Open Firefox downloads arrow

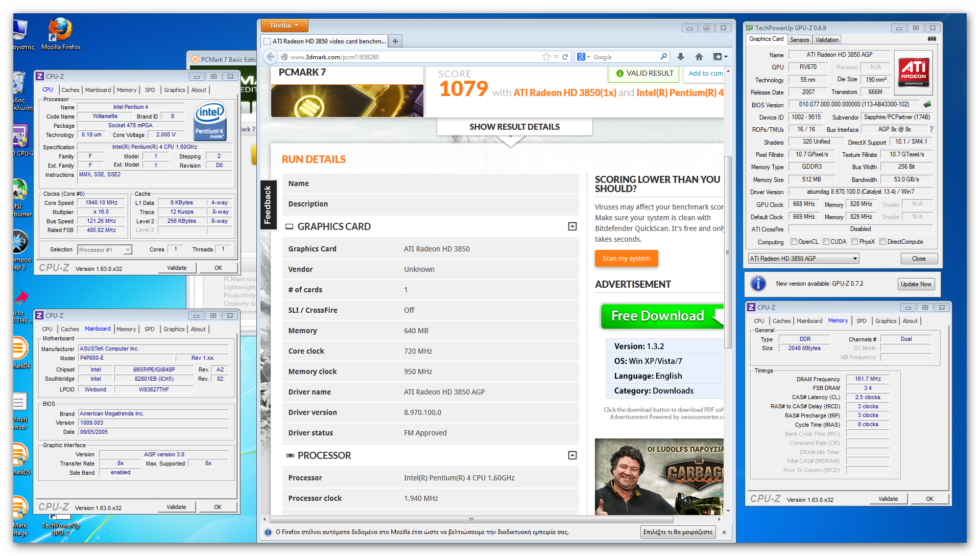pyautogui.click(x=681, y=57)
